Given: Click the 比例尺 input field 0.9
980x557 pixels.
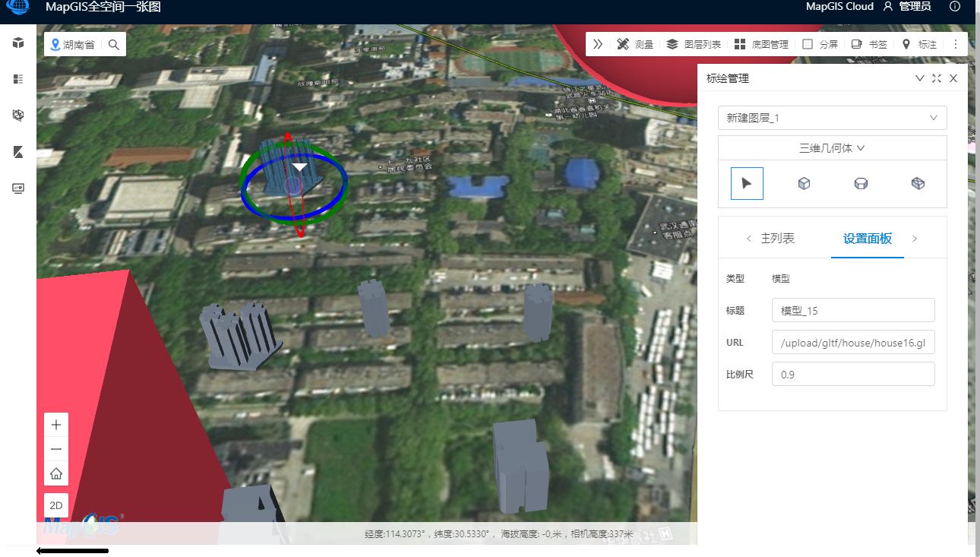Looking at the screenshot, I should [853, 375].
